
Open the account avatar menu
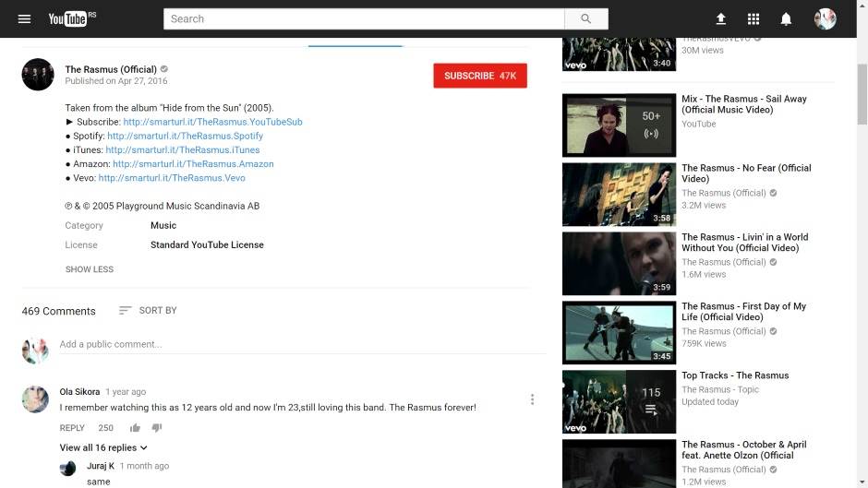pos(825,18)
